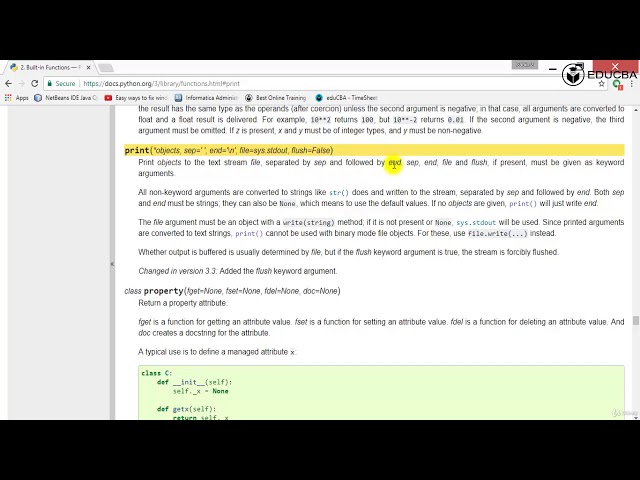Open the Informatica Administration bookmark

[206, 98]
